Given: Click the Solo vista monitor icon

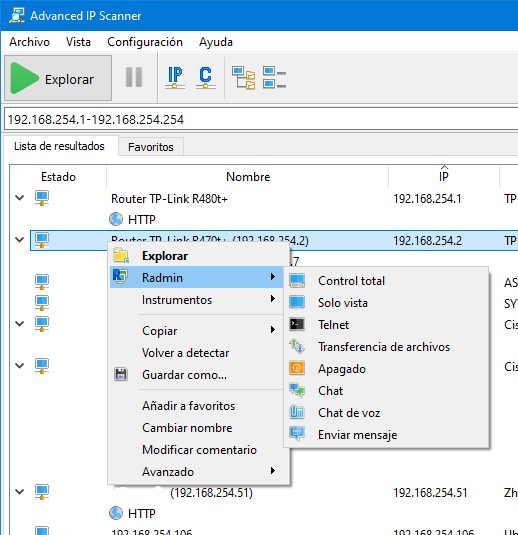Looking at the screenshot, I should pyautogui.click(x=297, y=302).
